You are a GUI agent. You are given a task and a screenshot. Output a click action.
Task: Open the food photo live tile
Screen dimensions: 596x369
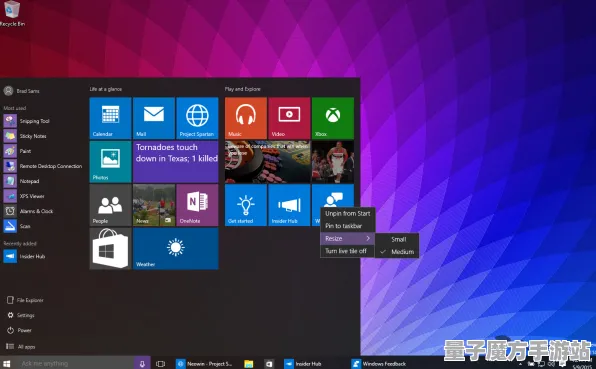coord(268,162)
